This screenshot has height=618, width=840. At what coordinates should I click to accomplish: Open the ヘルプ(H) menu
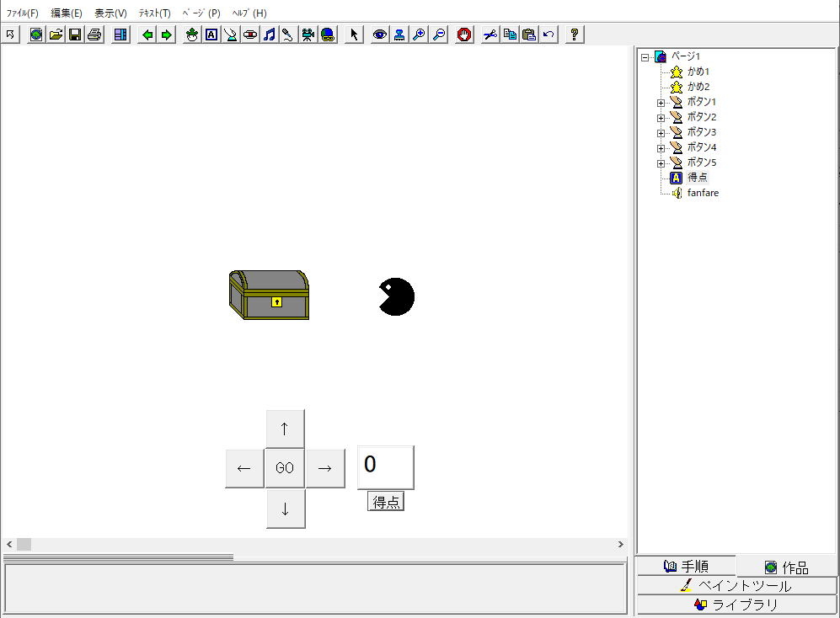coord(249,13)
